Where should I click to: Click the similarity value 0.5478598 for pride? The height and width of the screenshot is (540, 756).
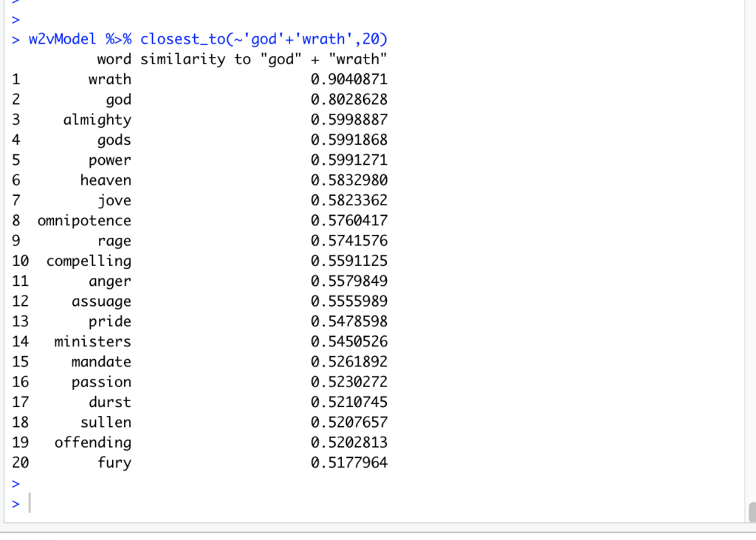coord(348,321)
